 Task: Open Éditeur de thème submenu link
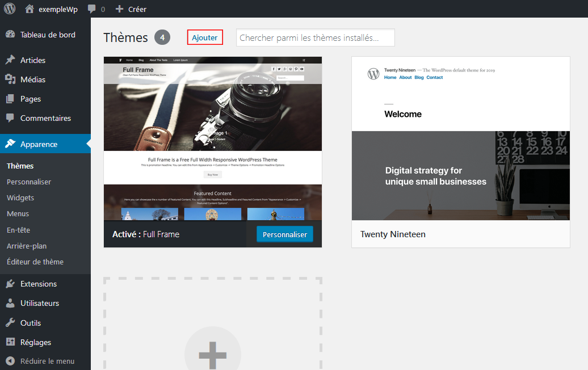point(35,262)
